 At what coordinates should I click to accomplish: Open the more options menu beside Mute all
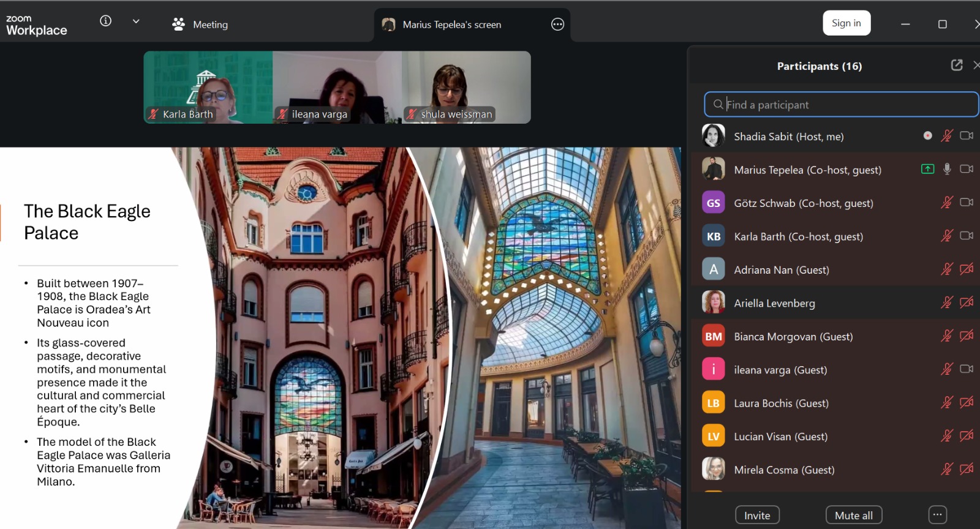pyautogui.click(x=937, y=515)
